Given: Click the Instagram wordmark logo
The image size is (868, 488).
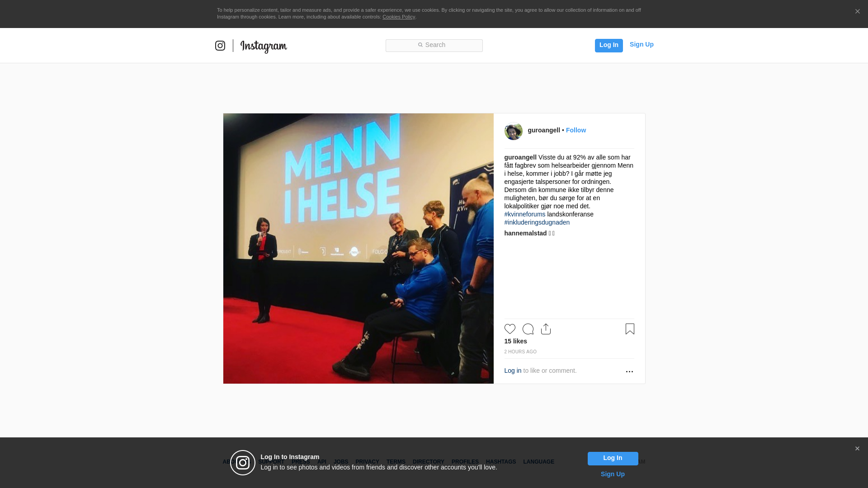Looking at the screenshot, I should click(264, 46).
